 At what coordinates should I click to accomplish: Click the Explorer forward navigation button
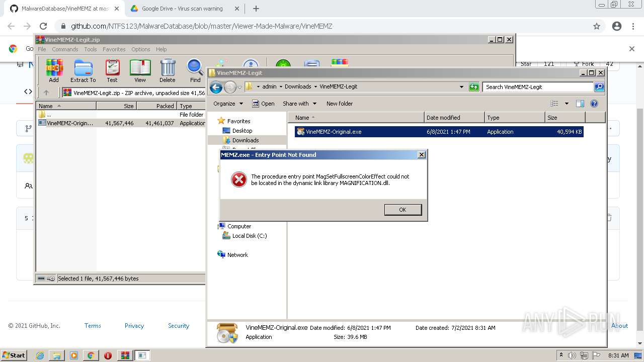[x=230, y=87]
